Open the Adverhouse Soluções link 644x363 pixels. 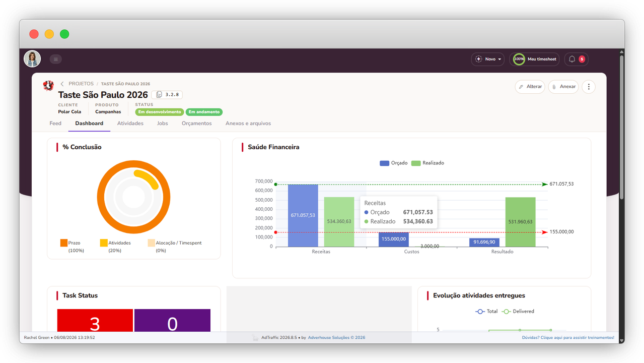click(336, 338)
